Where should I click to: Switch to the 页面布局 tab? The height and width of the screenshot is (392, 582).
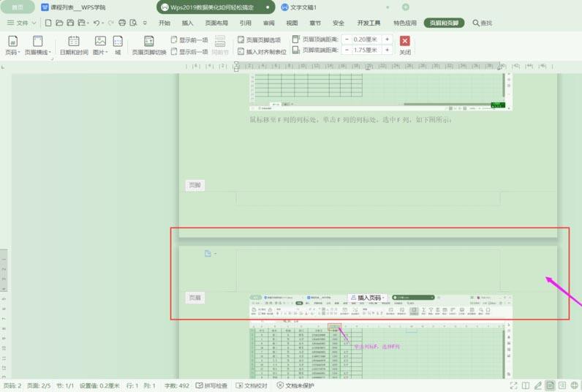(x=216, y=23)
